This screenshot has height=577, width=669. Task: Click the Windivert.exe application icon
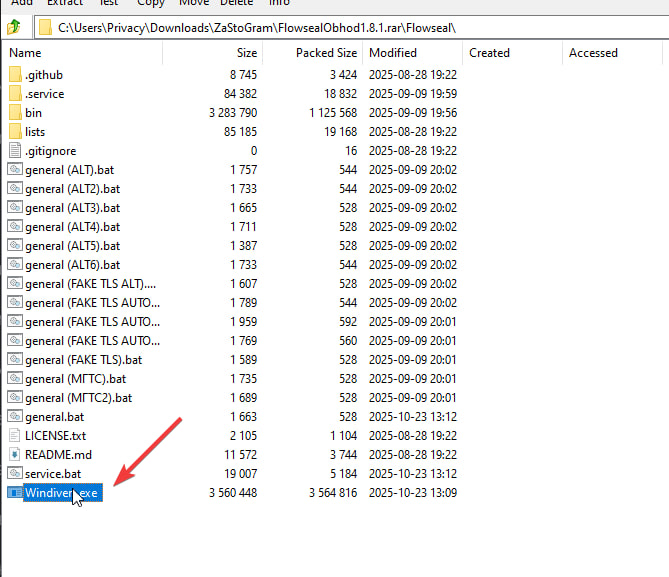pyautogui.click(x=15, y=492)
